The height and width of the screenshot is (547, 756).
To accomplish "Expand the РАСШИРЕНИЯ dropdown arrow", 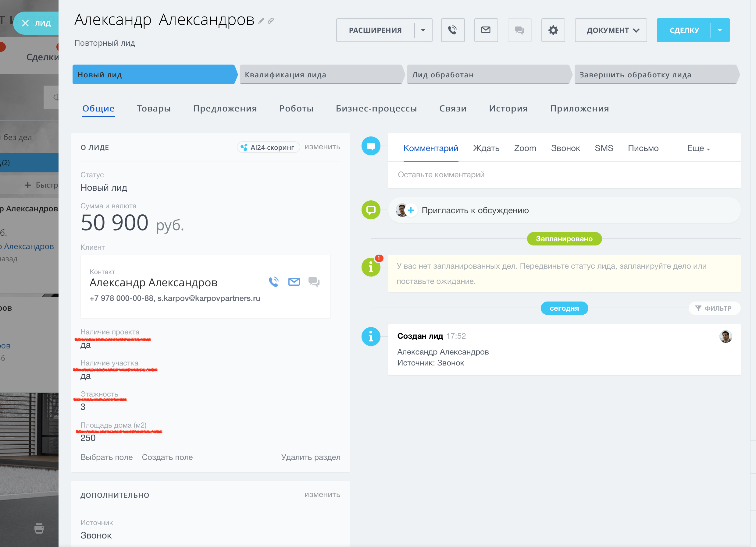I will (423, 30).
